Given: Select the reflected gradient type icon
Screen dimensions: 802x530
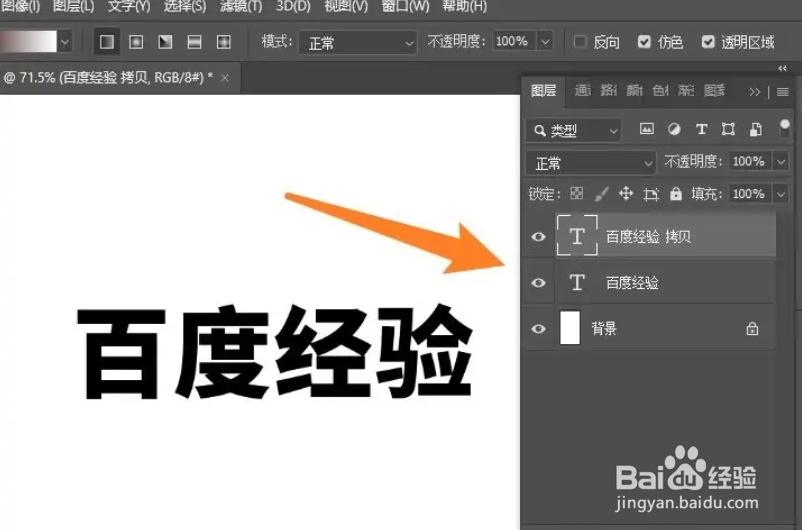Looking at the screenshot, I should click(194, 41).
